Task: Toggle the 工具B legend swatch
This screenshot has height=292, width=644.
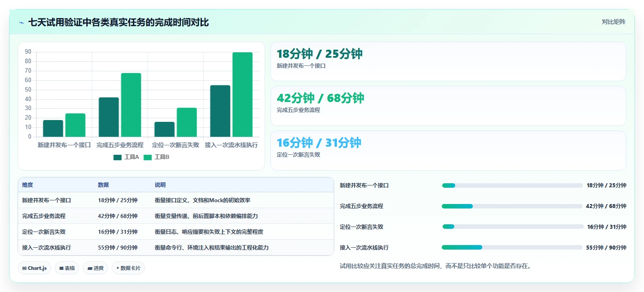Action: (x=148, y=157)
